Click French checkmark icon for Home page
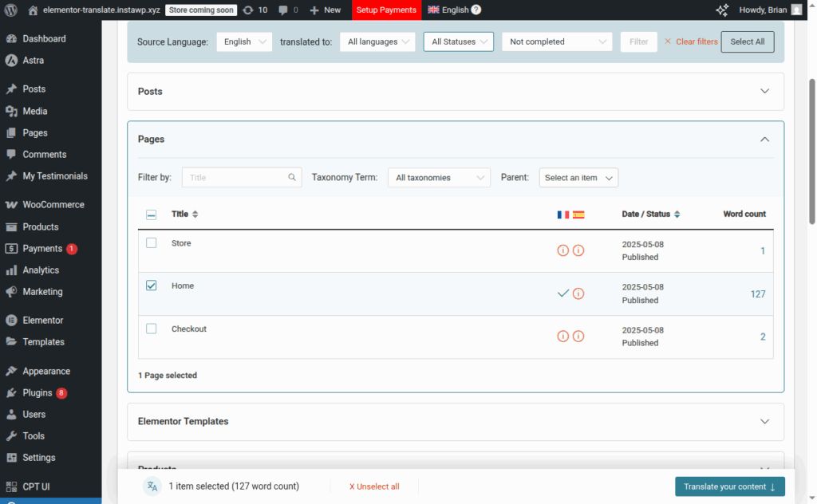The height and width of the screenshot is (504, 817). 562,293
